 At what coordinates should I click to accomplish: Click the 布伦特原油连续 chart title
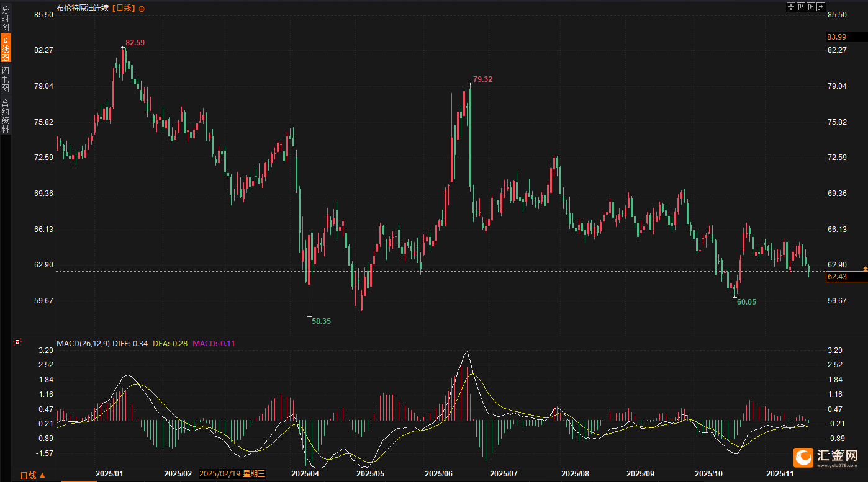click(x=83, y=8)
